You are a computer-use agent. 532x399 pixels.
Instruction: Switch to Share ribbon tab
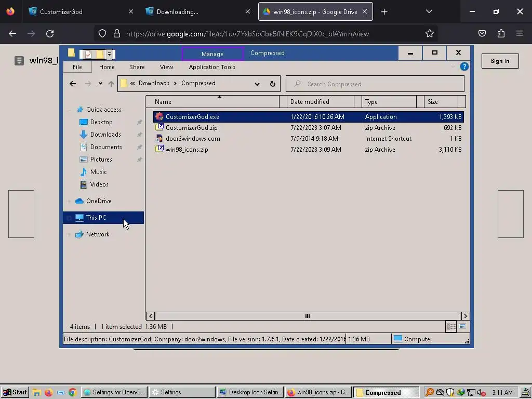[x=137, y=67]
